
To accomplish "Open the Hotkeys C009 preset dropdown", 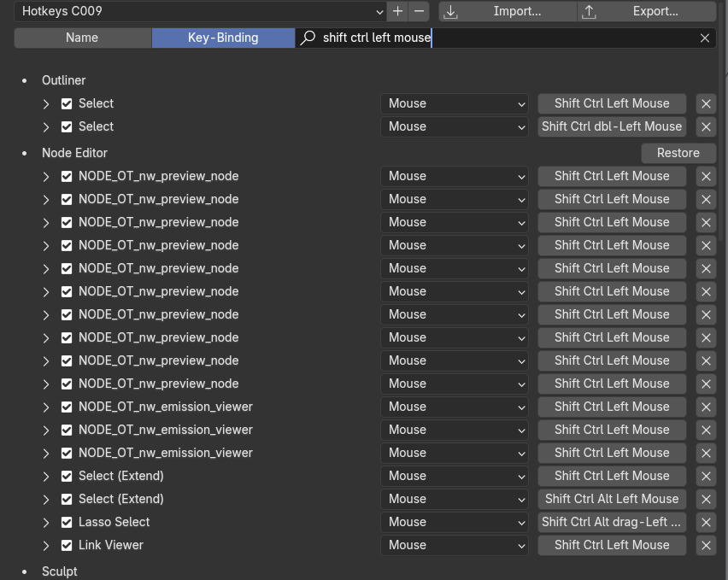I will (x=200, y=11).
